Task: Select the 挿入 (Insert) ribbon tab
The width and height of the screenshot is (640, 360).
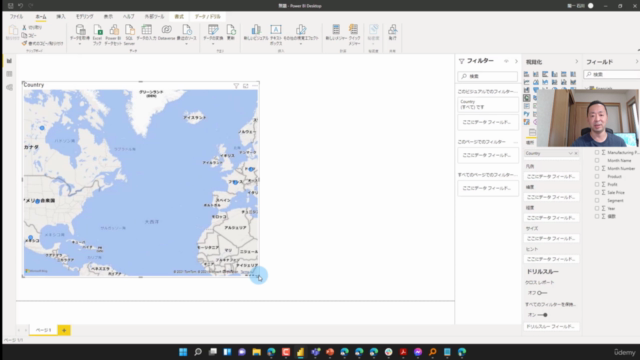Action: pos(61,17)
